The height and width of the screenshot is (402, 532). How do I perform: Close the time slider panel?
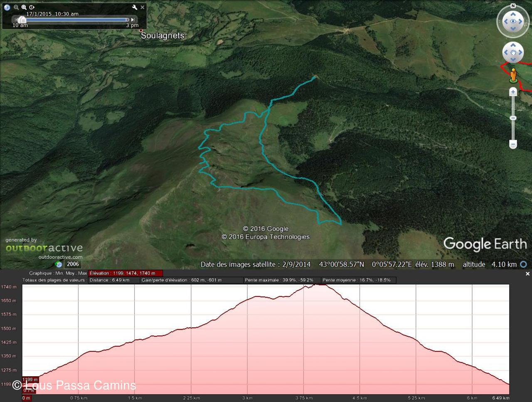pos(143,7)
